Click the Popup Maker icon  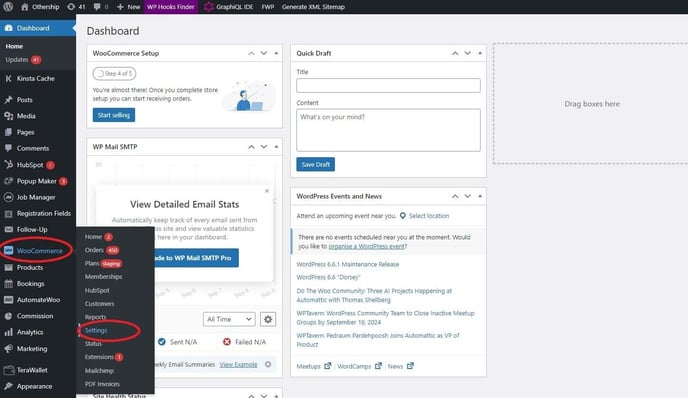tap(8, 181)
